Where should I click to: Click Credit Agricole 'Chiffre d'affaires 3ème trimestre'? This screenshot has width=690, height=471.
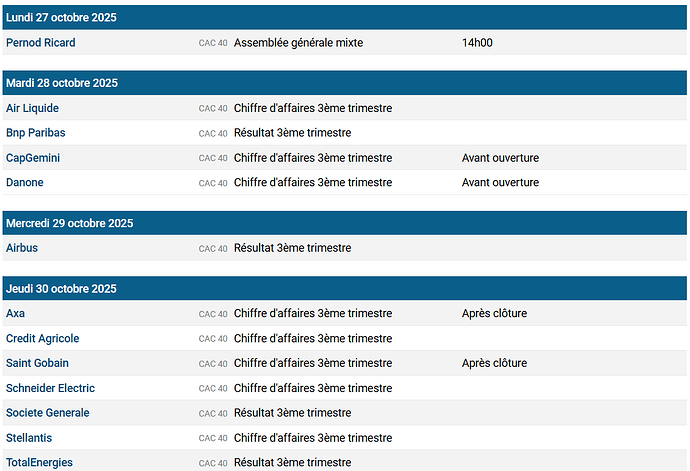point(313,339)
